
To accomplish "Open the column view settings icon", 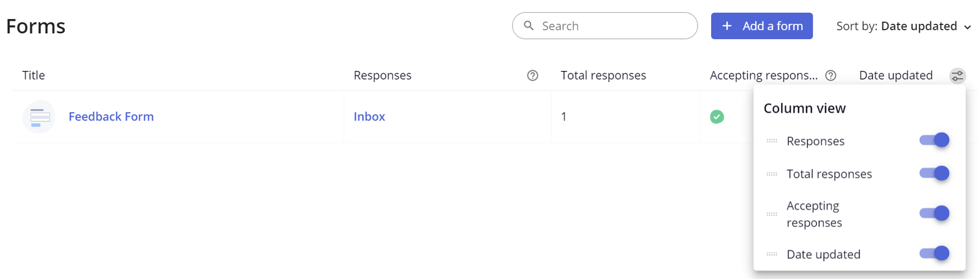I will click(957, 76).
